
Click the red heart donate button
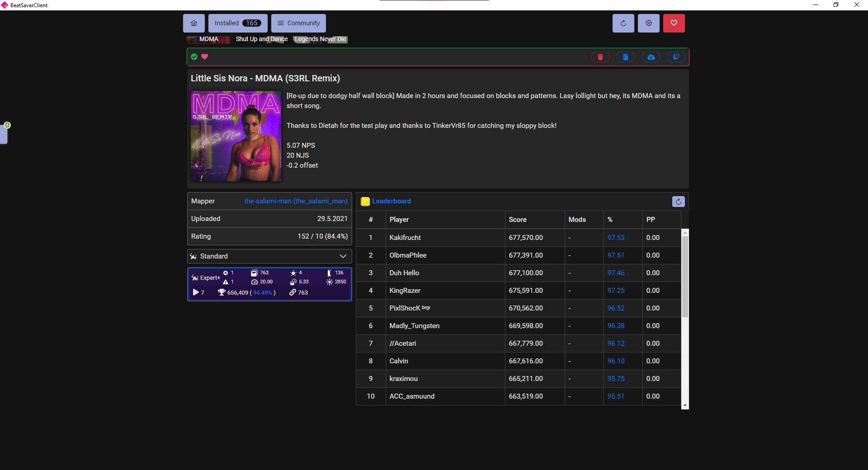(674, 23)
